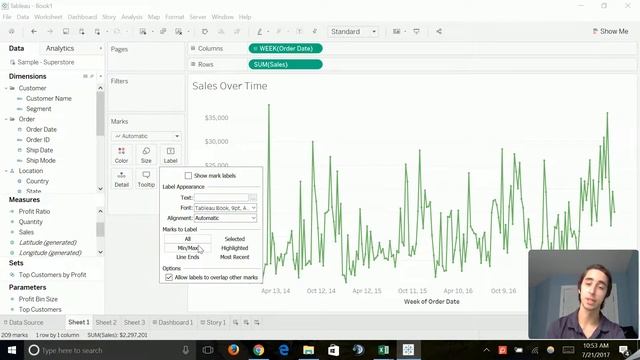Screen dimensions: 640x360
Task: Open Excel from the taskbar
Action: coord(383,350)
